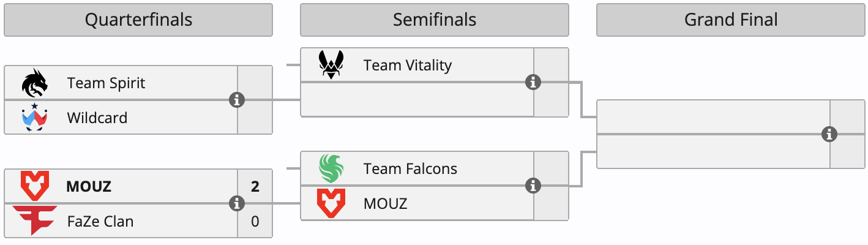Click the Wildcard team logo
Image resolution: width=868 pixels, height=245 pixels.
(x=34, y=117)
